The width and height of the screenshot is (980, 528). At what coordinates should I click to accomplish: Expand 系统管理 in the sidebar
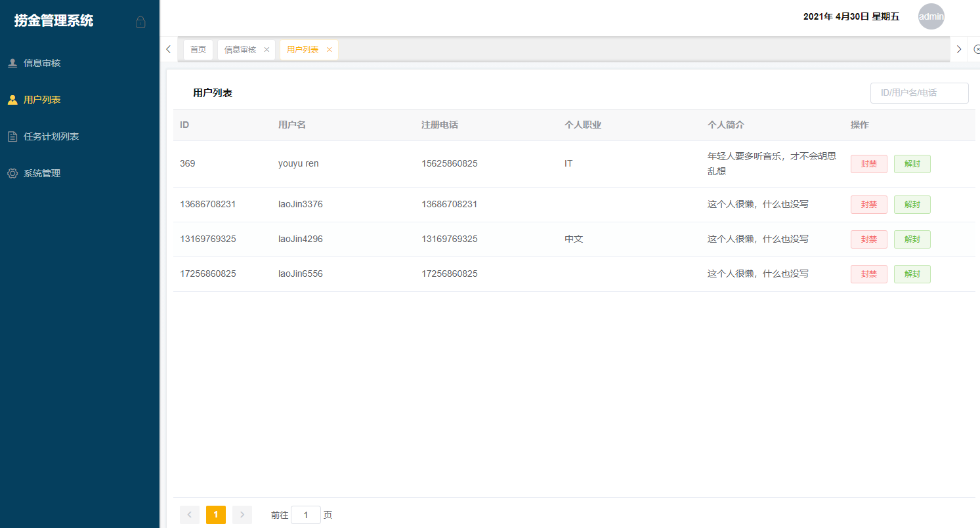click(x=42, y=173)
